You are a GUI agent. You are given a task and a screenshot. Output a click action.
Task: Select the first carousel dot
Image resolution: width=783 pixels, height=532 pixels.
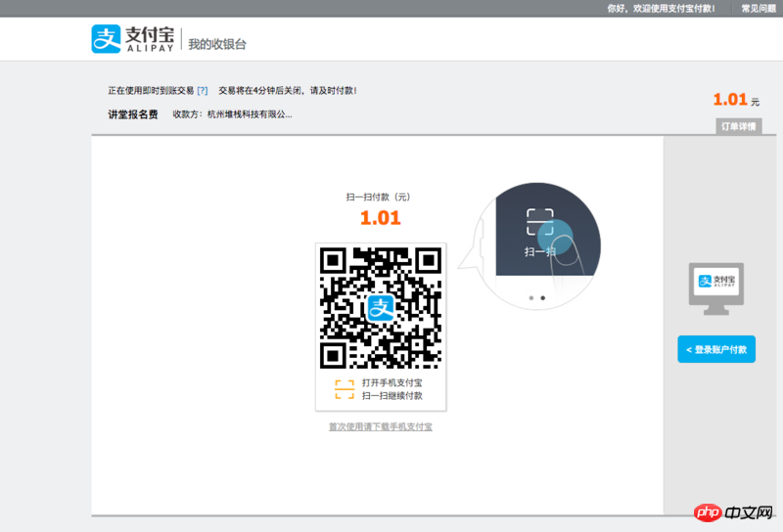pyautogui.click(x=531, y=298)
